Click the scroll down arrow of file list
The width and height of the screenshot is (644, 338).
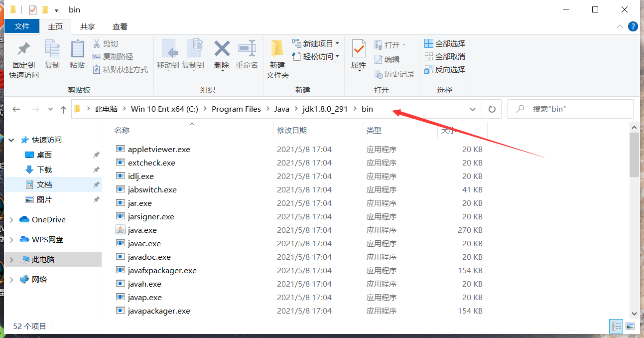tap(634, 313)
